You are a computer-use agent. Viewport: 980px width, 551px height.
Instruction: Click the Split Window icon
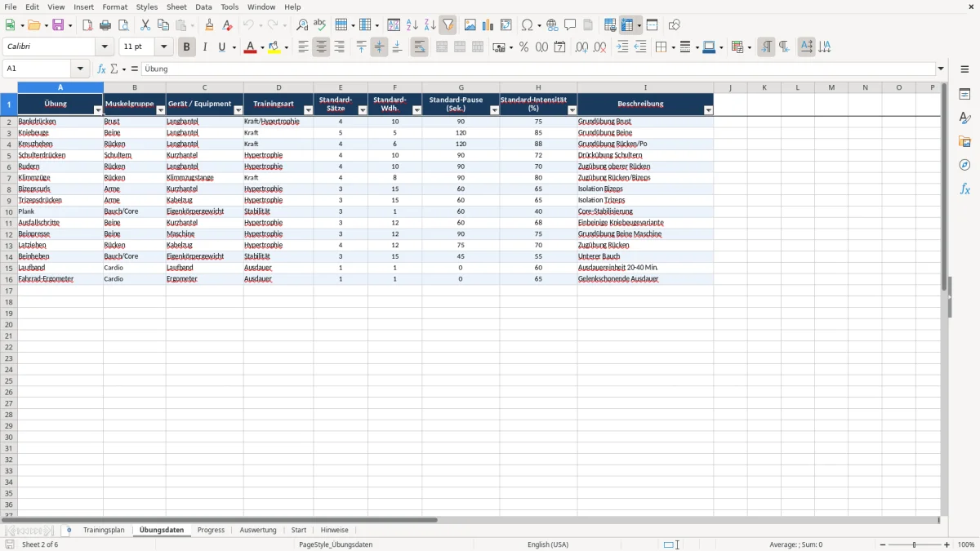[x=652, y=25]
